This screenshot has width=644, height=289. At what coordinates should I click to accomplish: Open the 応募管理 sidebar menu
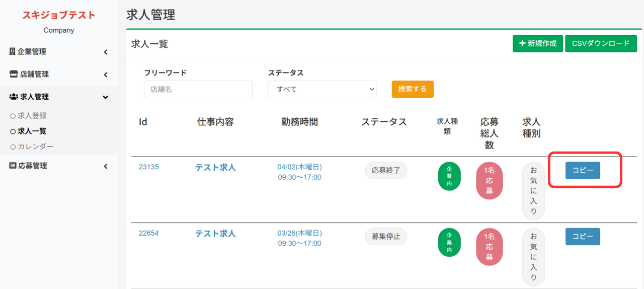[x=59, y=166]
